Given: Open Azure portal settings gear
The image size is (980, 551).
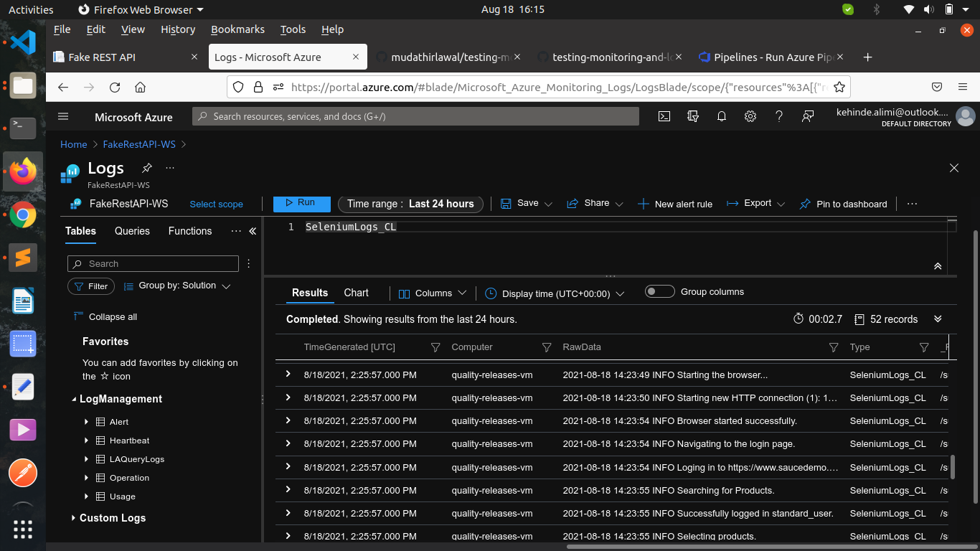Looking at the screenshot, I should tap(750, 116).
